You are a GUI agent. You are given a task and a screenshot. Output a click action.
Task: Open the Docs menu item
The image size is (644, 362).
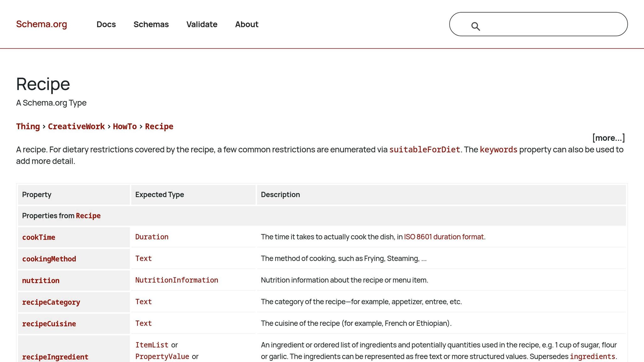[x=106, y=24]
